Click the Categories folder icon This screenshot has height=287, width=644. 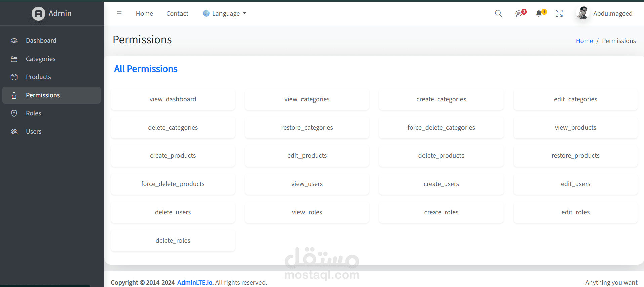pos(14,59)
